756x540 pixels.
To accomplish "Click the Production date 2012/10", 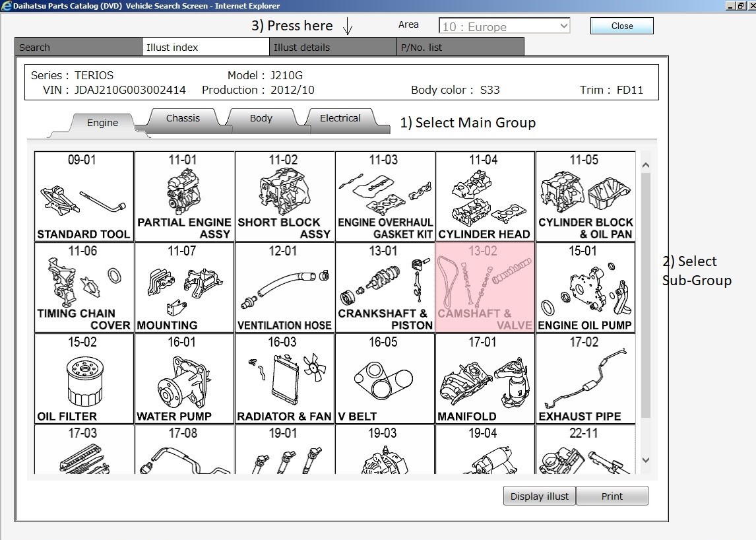I will pos(292,90).
